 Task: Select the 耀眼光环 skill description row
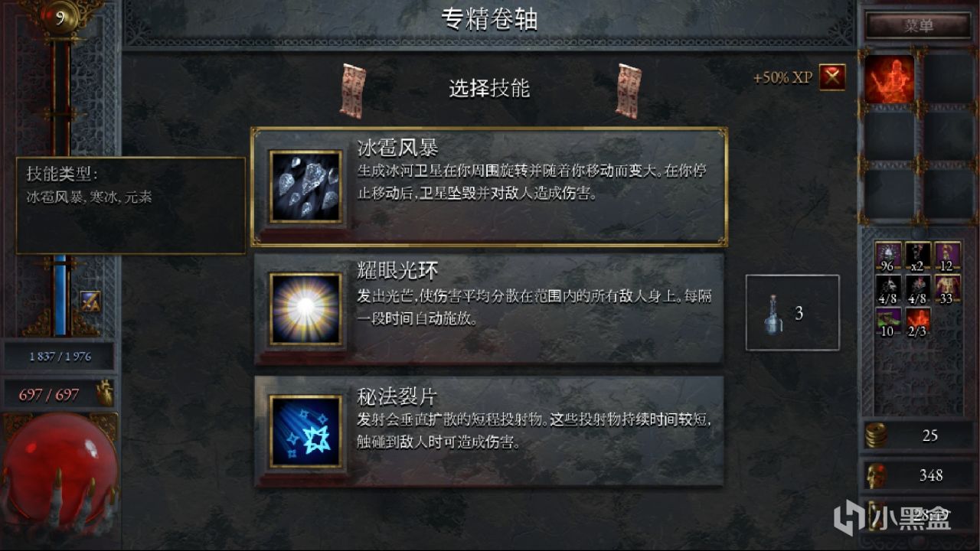click(x=488, y=308)
